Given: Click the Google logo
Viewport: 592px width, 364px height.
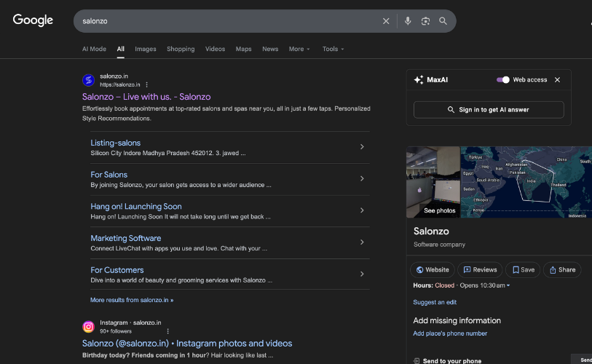Looking at the screenshot, I should point(33,20).
